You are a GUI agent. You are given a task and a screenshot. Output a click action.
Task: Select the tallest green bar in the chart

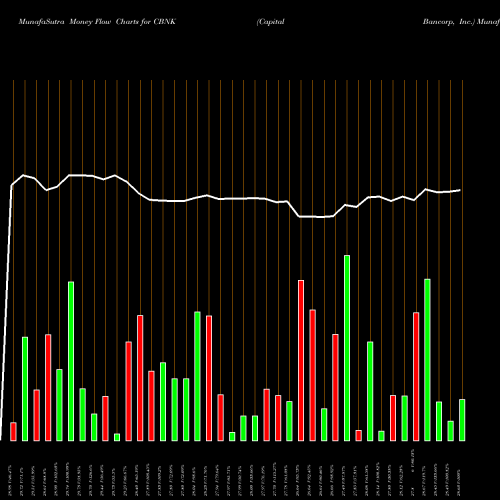point(347,348)
